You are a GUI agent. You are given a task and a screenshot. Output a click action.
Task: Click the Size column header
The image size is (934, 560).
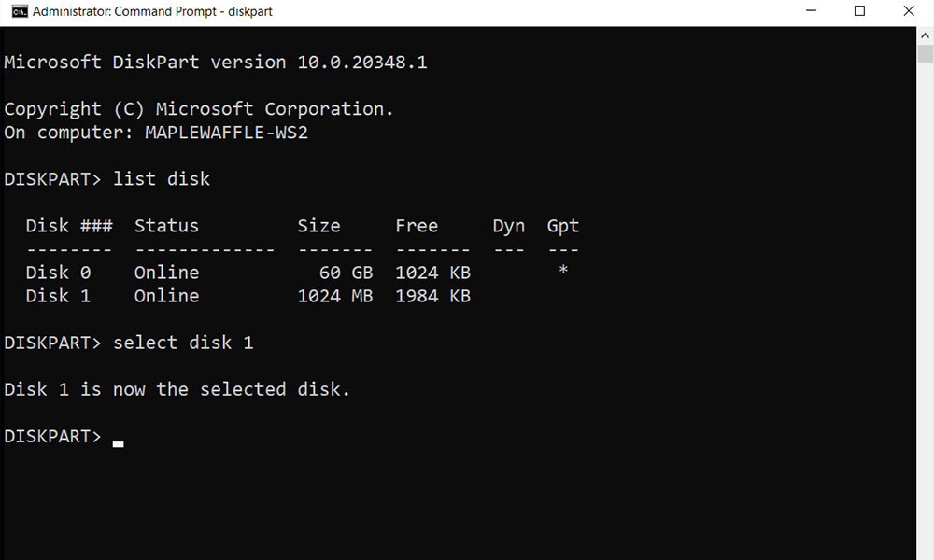click(318, 226)
